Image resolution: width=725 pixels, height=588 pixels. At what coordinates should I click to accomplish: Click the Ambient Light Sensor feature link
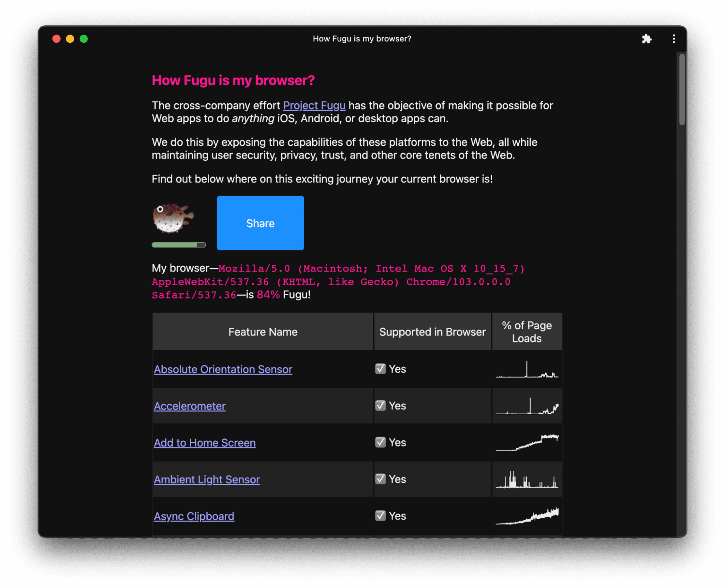pos(206,479)
